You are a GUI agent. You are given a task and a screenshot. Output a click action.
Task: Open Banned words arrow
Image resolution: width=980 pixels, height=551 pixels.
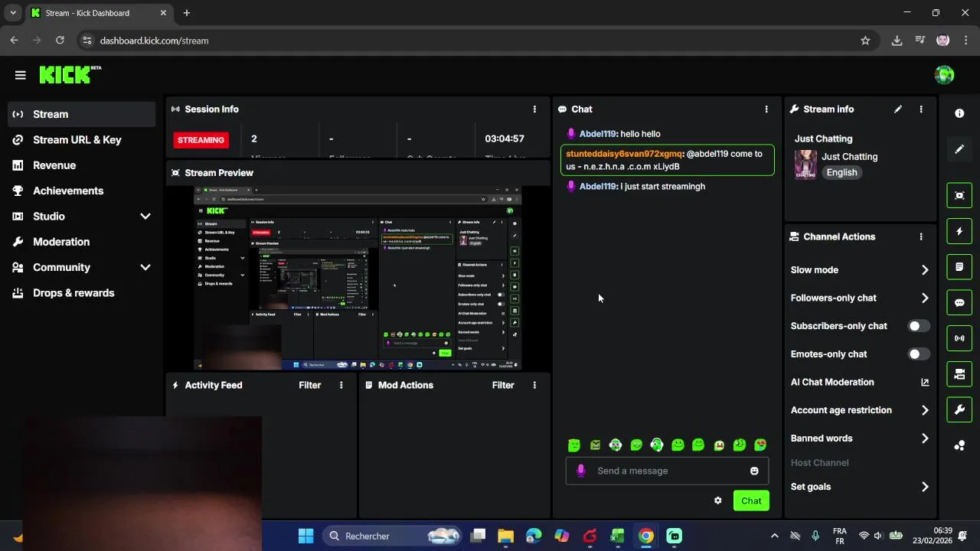click(925, 439)
